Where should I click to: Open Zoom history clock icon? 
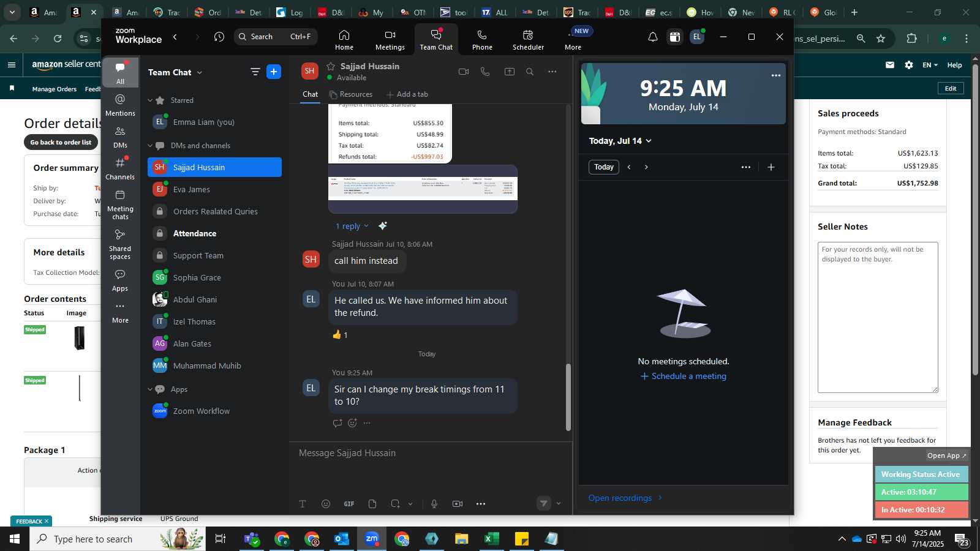point(219,37)
